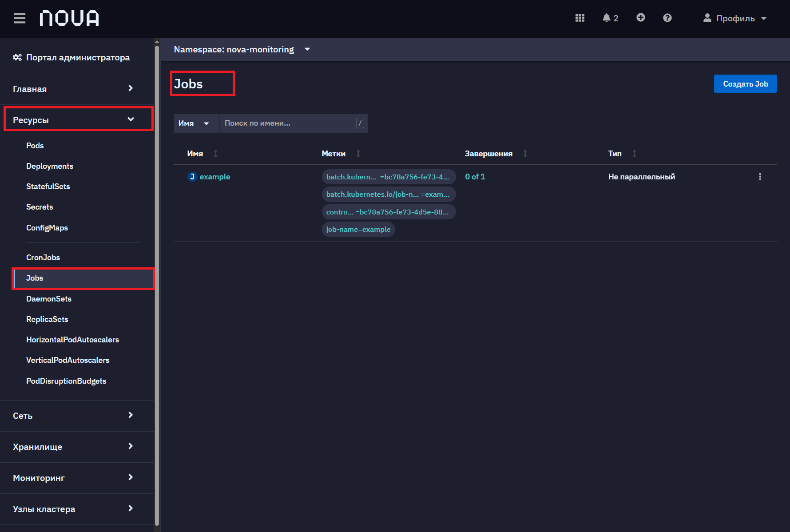Open the applications grid icon

pyautogui.click(x=580, y=18)
